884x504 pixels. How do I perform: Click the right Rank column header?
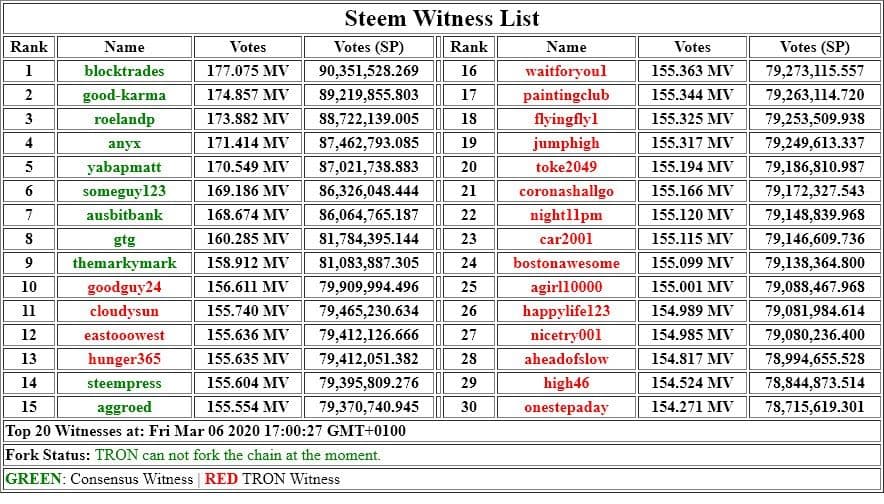click(469, 47)
